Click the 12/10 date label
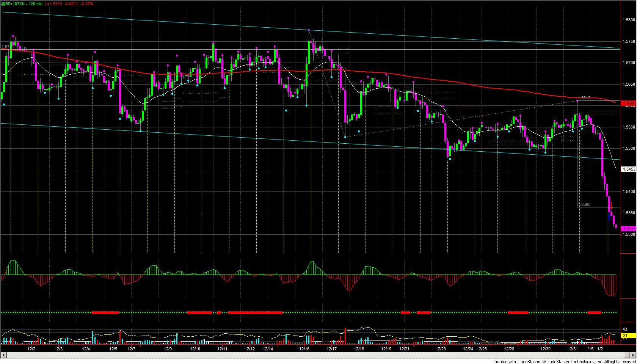Viewport: 637px width, 364px height. (x=195, y=349)
